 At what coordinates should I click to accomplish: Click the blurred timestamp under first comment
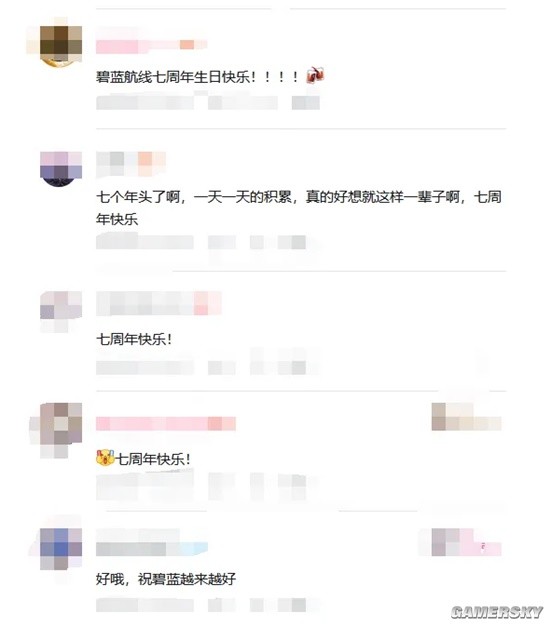[x=208, y=102]
